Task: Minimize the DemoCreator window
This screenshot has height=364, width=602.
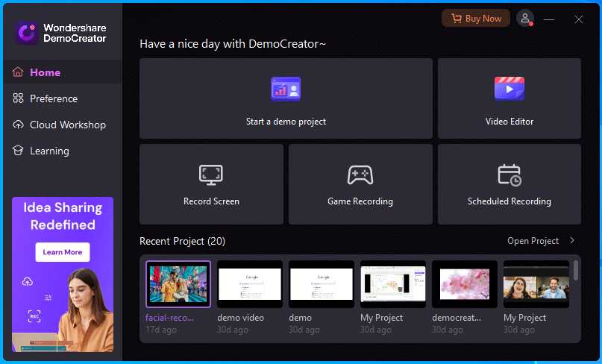Action: coord(550,19)
